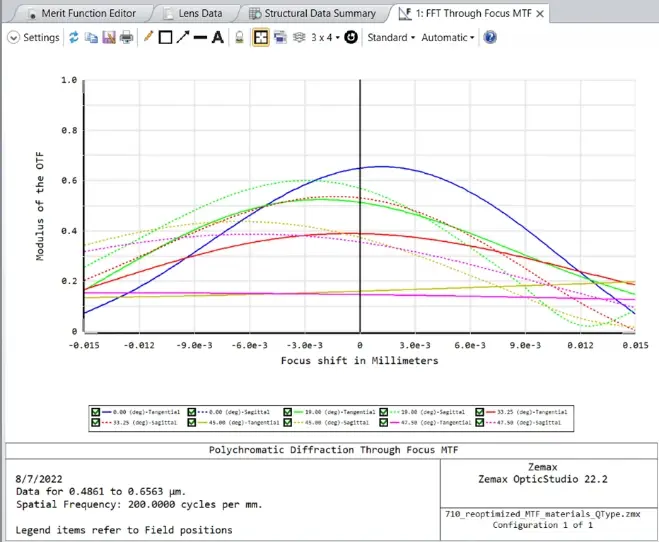Screen dimensions: 659x542
Task: Close the FFT Through Focus MTF tab
Action: [x=540, y=14]
